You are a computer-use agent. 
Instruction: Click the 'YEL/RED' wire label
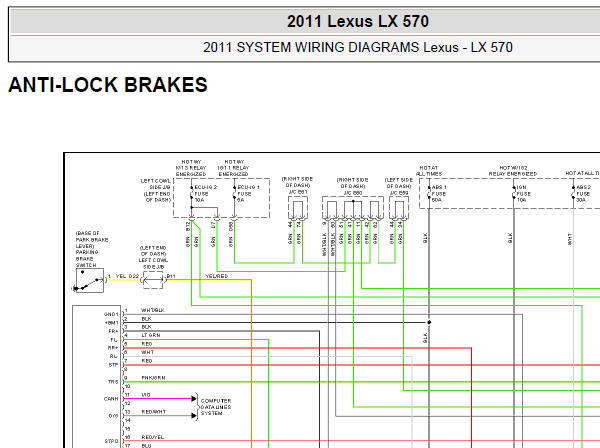tap(217, 276)
